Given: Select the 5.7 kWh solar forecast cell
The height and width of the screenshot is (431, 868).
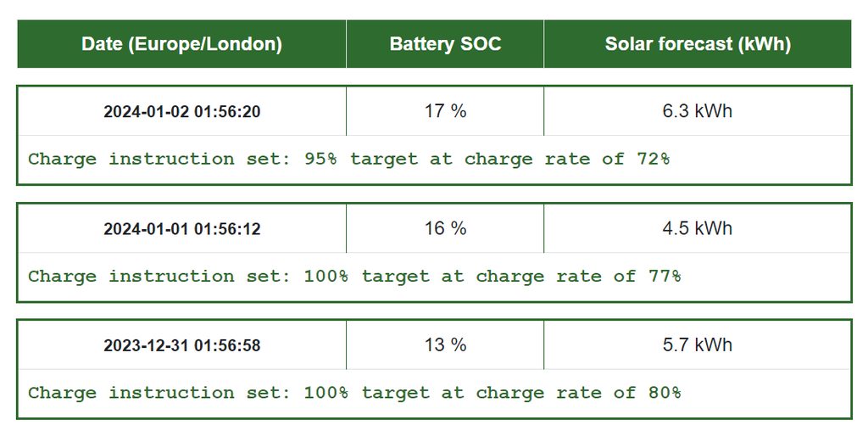Looking at the screenshot, I should point(698,345).
